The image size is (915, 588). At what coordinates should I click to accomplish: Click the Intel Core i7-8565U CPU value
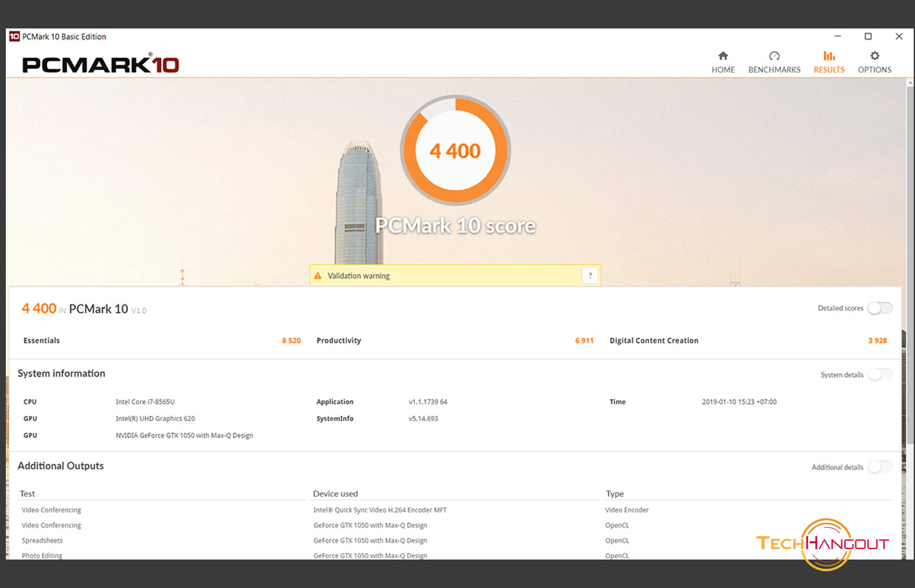point(145,402)
